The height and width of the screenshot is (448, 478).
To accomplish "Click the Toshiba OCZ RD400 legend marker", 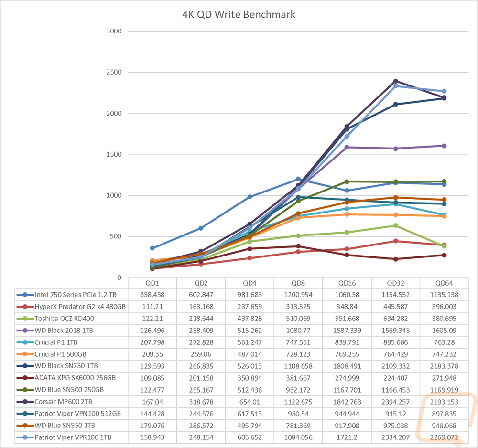I will coord(25,319).
